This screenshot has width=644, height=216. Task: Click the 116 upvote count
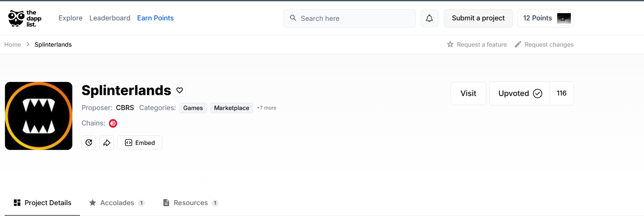click(x=562, y=93)
